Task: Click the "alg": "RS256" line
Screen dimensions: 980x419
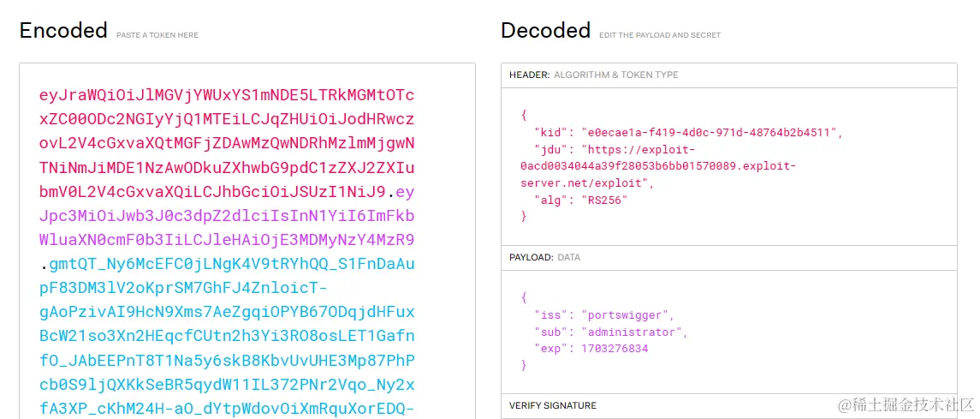Action: click(x=580, y=201)
